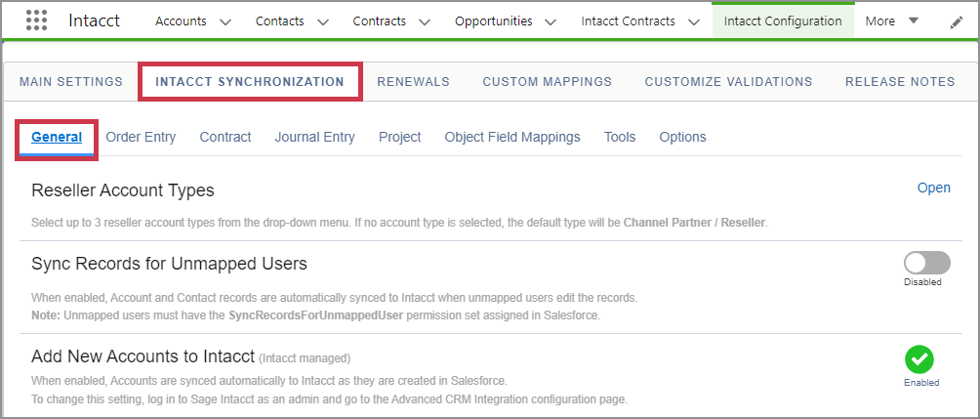View the Release Notes tab

[900, 82]
